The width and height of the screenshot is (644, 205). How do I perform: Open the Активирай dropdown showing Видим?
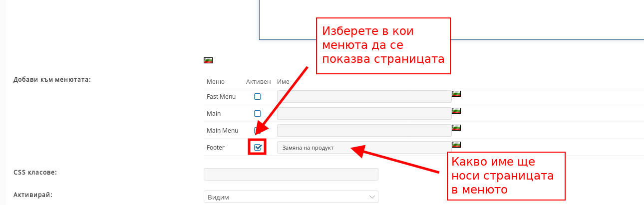[x=291, y=197]
